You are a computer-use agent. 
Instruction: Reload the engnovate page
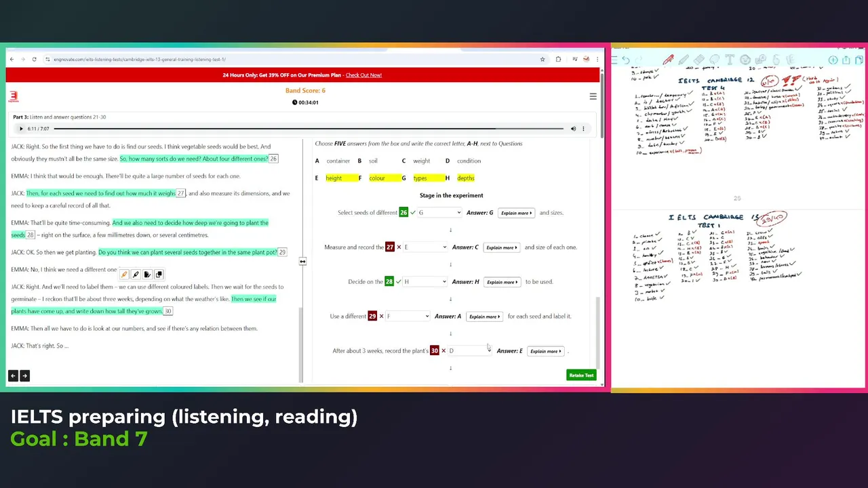34,59
